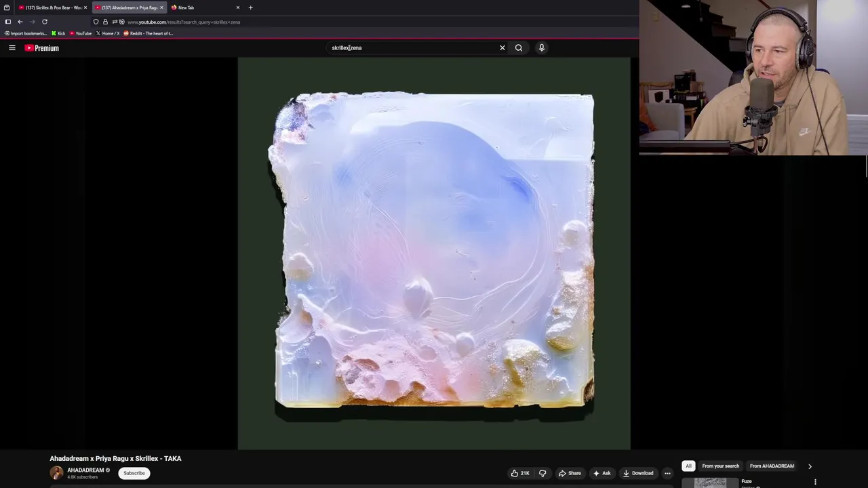This screenshot has width=868, height=488.
Task: Open the Reddit bookmark
Action: (x=149, y=33)
